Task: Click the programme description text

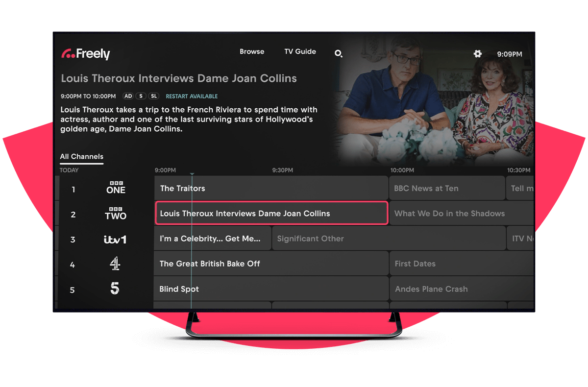Action: pos(189,119)
